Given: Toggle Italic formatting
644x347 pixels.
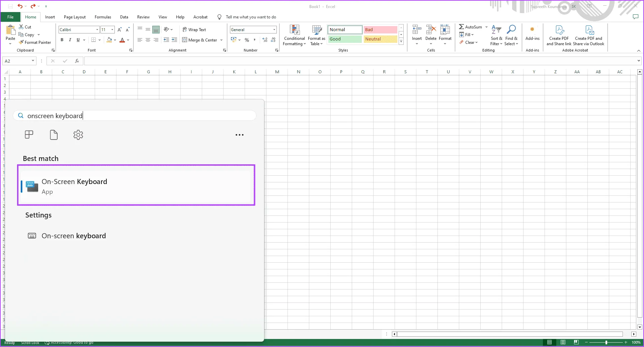Looking at the screenshot, I should point(70,40).
